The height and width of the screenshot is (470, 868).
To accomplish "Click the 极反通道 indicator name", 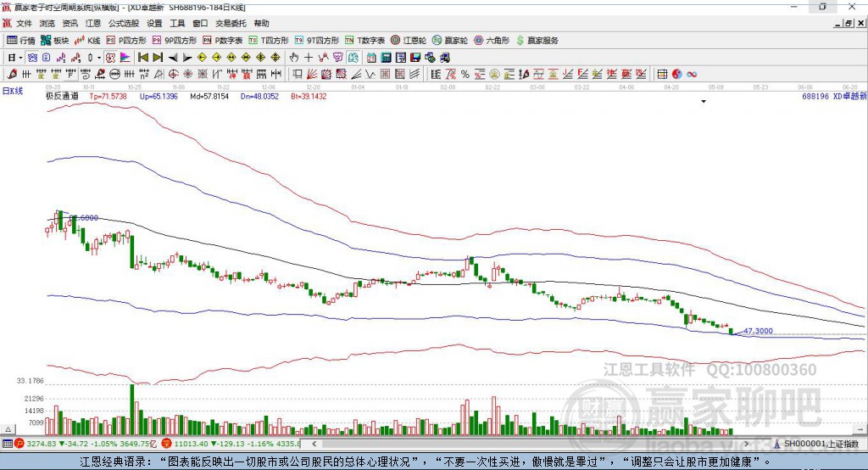I will point(62,97).
